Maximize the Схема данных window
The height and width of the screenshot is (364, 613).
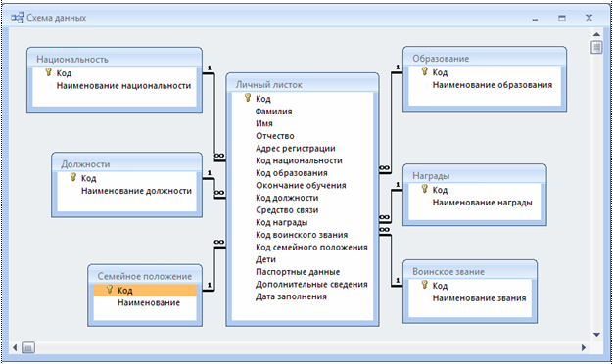[x=562, y=18]
